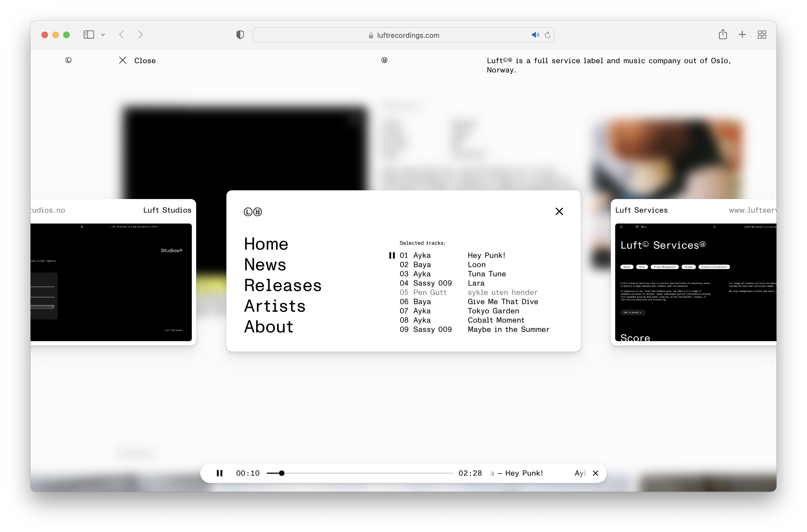
Task: Click the playback progress slider knob
Action: (281, 473)
